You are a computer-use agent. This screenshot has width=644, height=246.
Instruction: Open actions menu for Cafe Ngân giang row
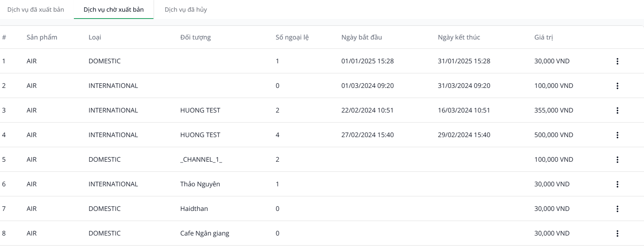coord(617,233)
